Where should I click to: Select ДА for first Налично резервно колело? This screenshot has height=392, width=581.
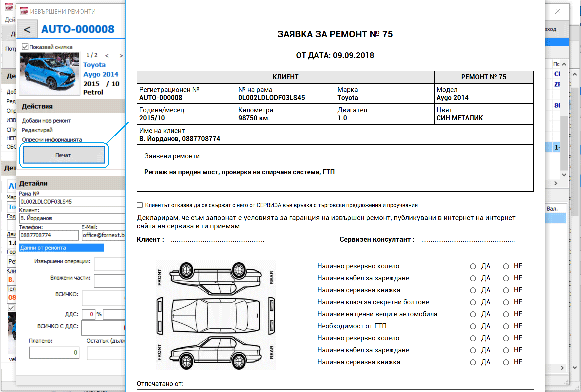[x=473, y=266]
